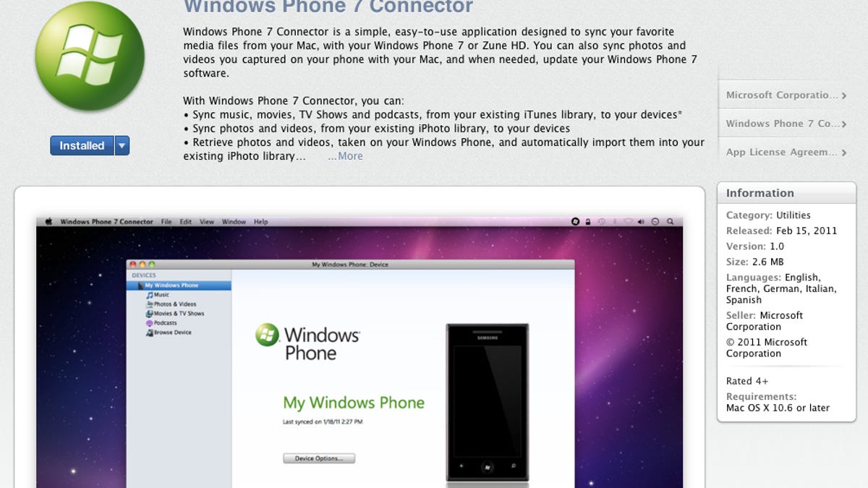The height and width of the screenshot is (488, 868).
Task: Select Movies & TV Shows icon
Action: coord(148,314)
